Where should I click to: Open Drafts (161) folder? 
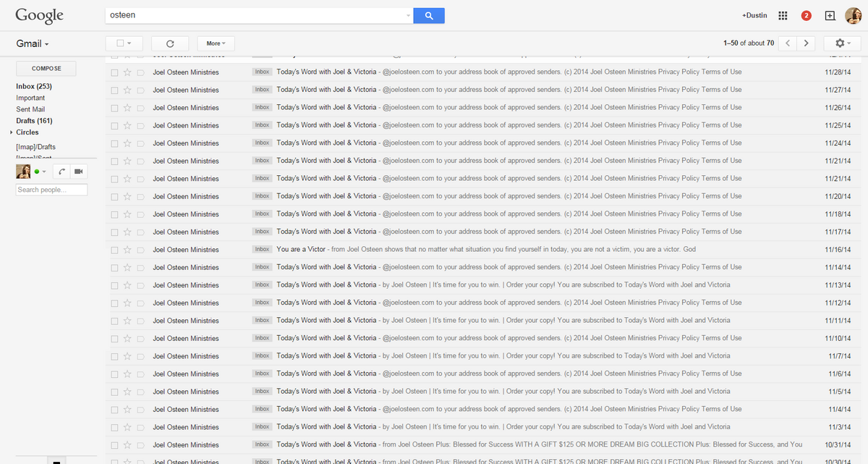coord(34,121)
